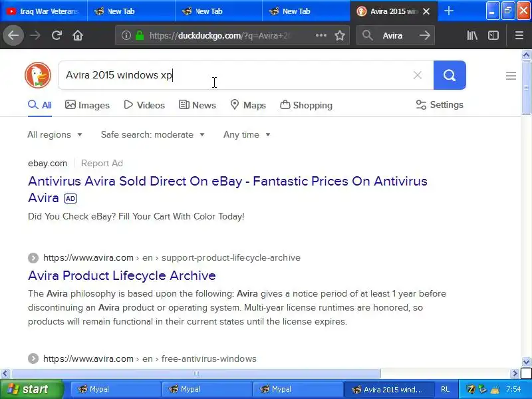Expand the Any time filter
Screen dimensions: 532x399
[247, 135]
